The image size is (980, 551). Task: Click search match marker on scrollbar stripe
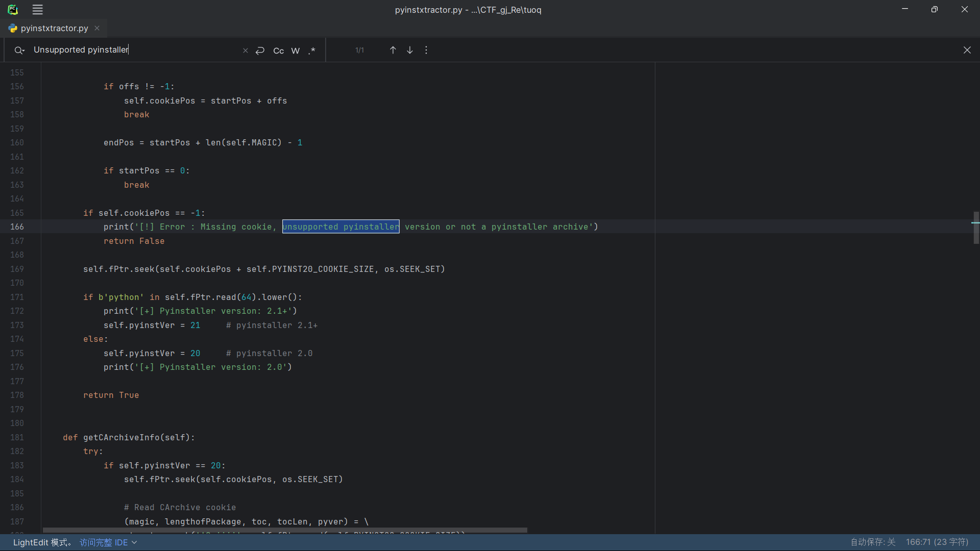pyautogui.click(x=975, y=222)
